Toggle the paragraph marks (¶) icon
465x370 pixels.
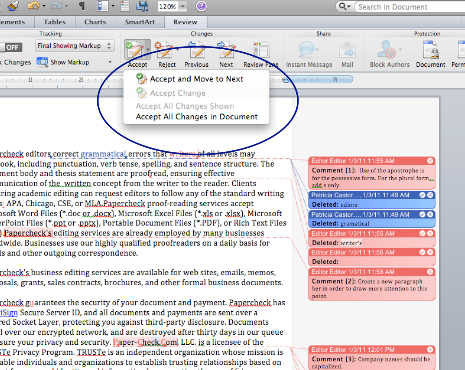point(82,6)
